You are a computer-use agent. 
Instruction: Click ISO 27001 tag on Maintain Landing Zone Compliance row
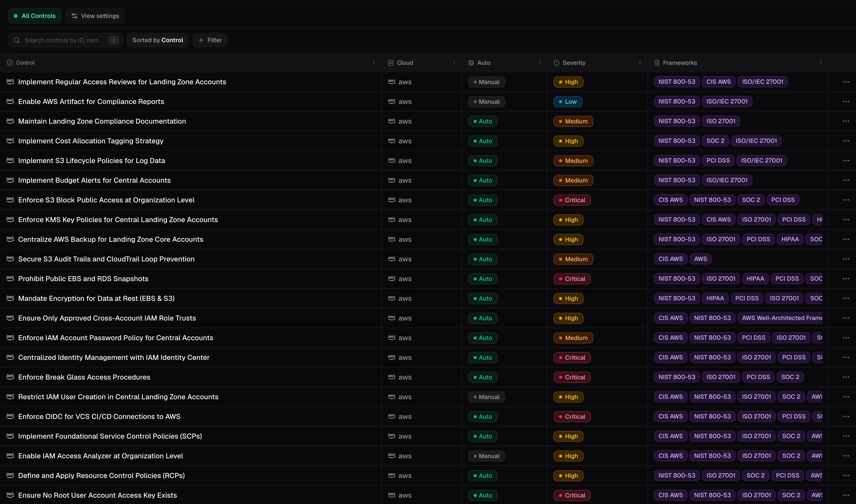(x=721, y=121)
